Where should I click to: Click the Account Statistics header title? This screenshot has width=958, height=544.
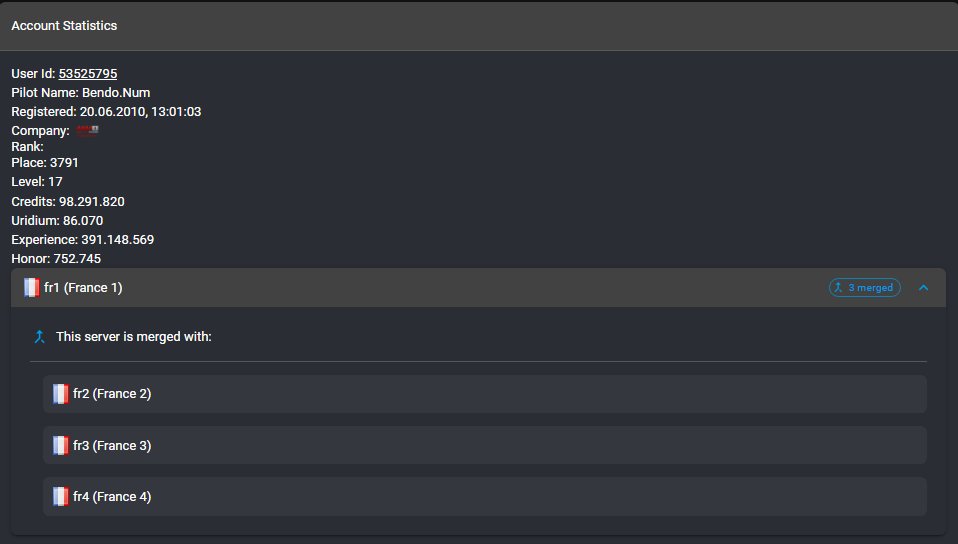pyautogui.click(x=64, y=26)
